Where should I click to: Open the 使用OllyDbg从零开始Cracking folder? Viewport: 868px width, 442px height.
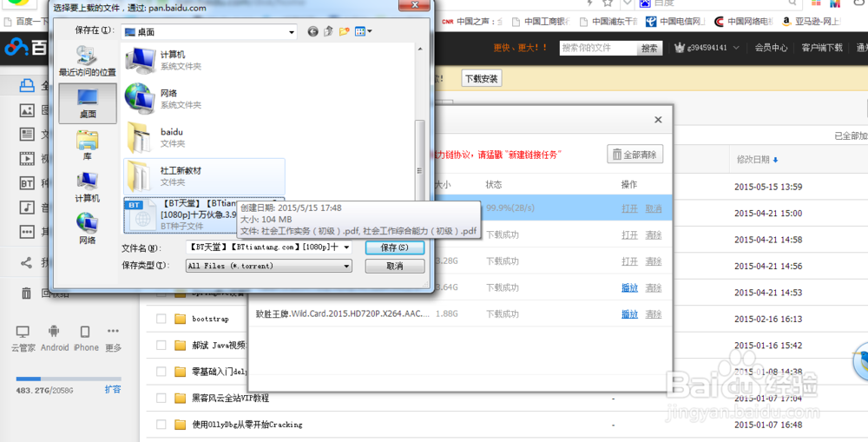click(247, 425)
